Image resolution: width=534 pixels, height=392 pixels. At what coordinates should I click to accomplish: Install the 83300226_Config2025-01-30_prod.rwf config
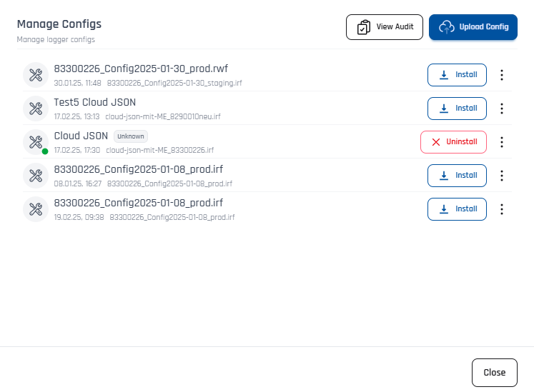click(457, 75)
